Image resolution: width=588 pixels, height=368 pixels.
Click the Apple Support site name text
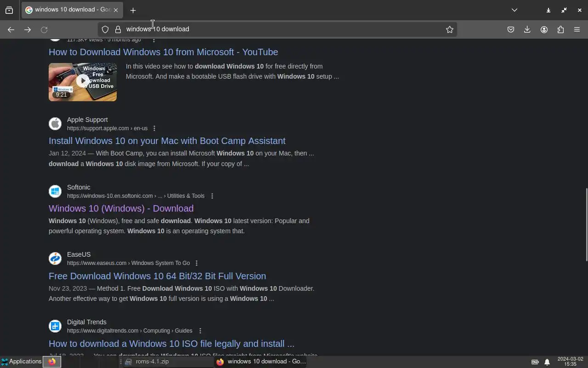[x=87, y=120]
